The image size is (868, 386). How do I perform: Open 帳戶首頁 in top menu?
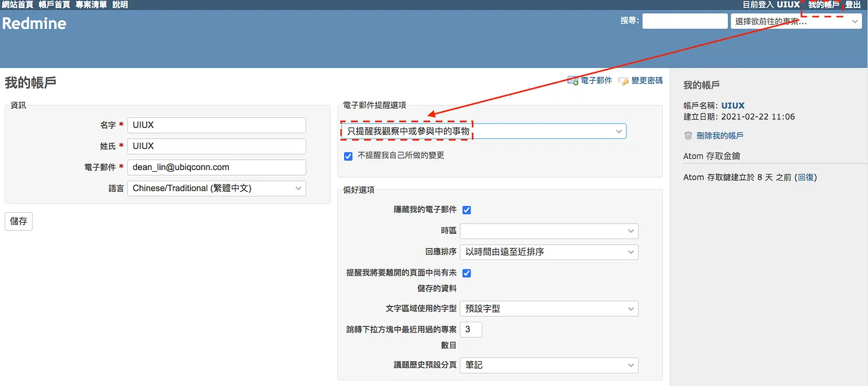pos(55,5)
